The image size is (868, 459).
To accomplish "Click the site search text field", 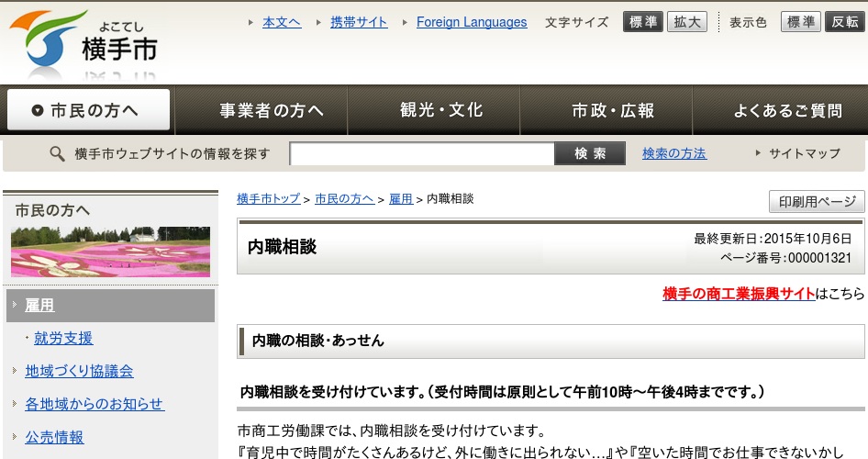I will [x=422, y=154].
